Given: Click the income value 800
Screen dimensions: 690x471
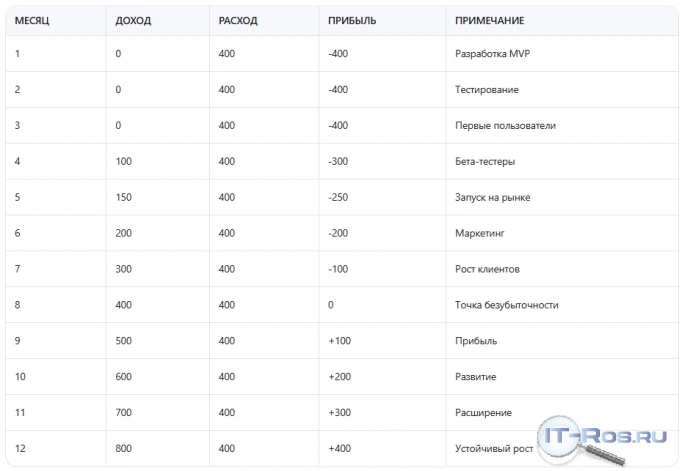Looking at the screenshot, I should 124,448.
